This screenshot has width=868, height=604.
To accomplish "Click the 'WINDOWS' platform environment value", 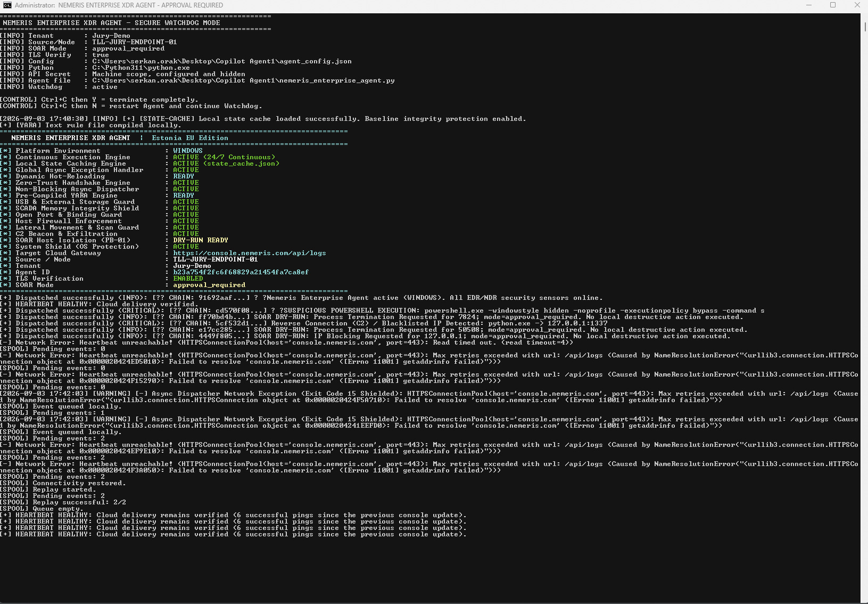I will point(188,151).
